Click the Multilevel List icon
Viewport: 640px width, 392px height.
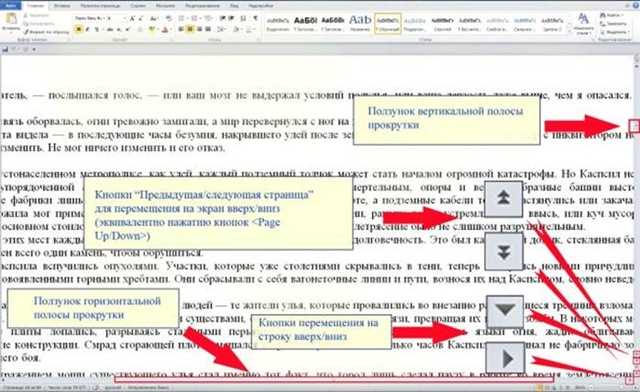(x=208, y=19)
